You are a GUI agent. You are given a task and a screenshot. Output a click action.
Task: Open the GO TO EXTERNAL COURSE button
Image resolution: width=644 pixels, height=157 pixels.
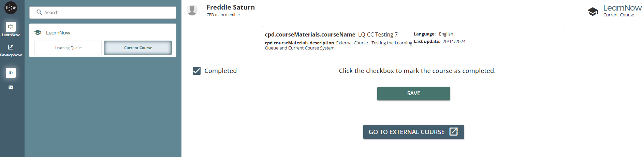407,132
